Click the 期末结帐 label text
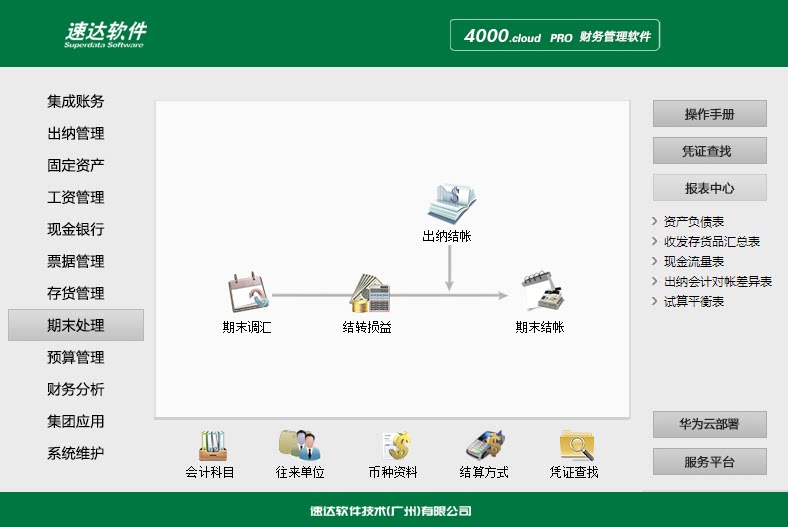 pyautogui.click(x=540, y=328)
